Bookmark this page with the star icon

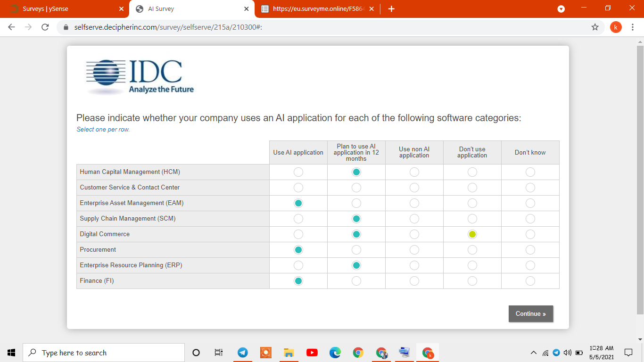595,27
